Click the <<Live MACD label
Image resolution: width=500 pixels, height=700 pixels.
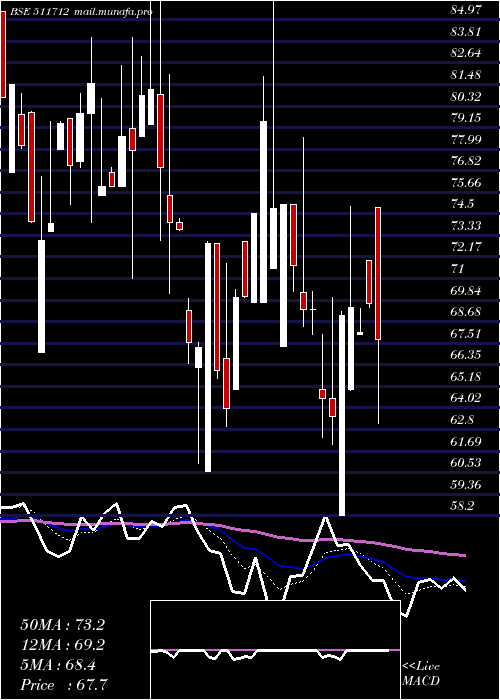tap(421, 673)
